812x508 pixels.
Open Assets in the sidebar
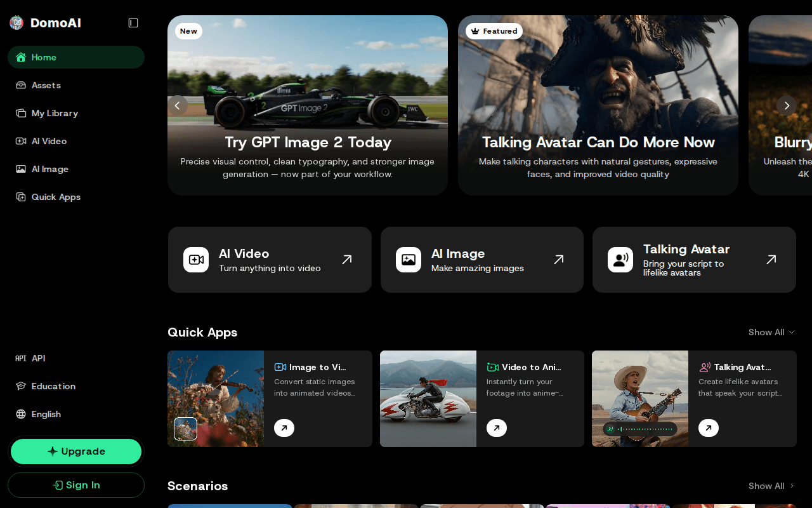[76, 85]
